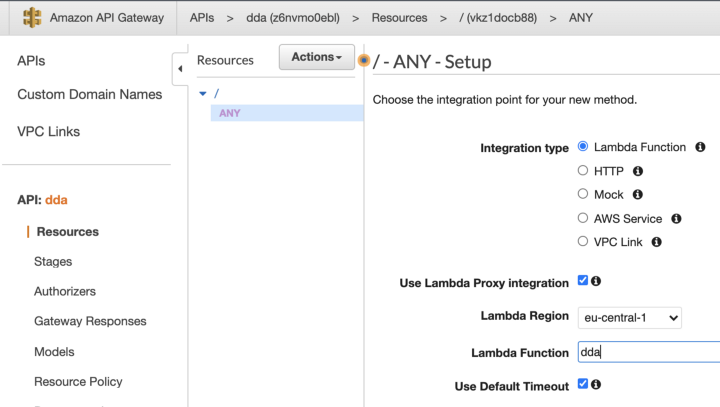Screen dimensions: 720x407
Task: Go to Authorizers section
Action: 65,292
